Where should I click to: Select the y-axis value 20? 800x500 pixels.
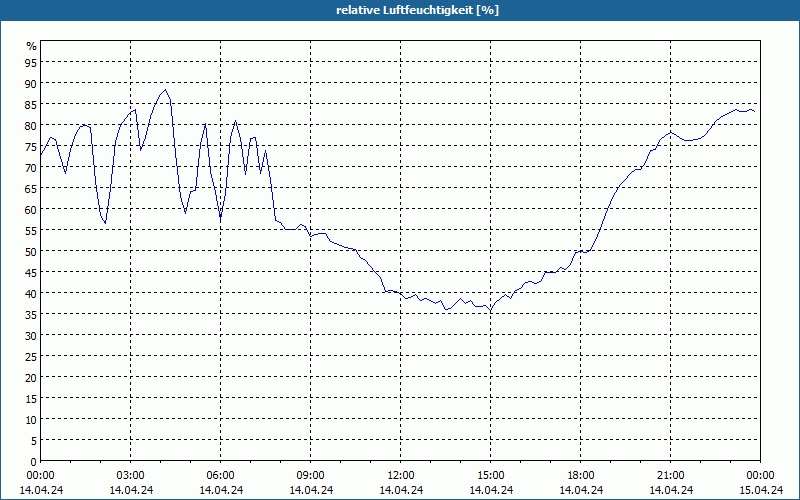31,378
